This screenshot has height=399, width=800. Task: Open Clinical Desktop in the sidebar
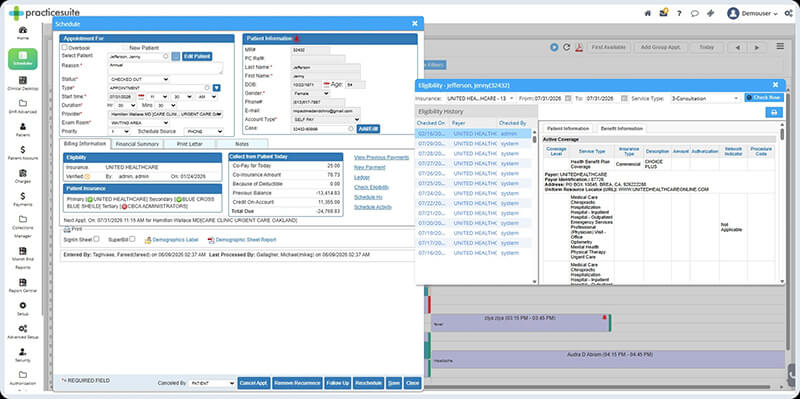click(x=22, y=84)
